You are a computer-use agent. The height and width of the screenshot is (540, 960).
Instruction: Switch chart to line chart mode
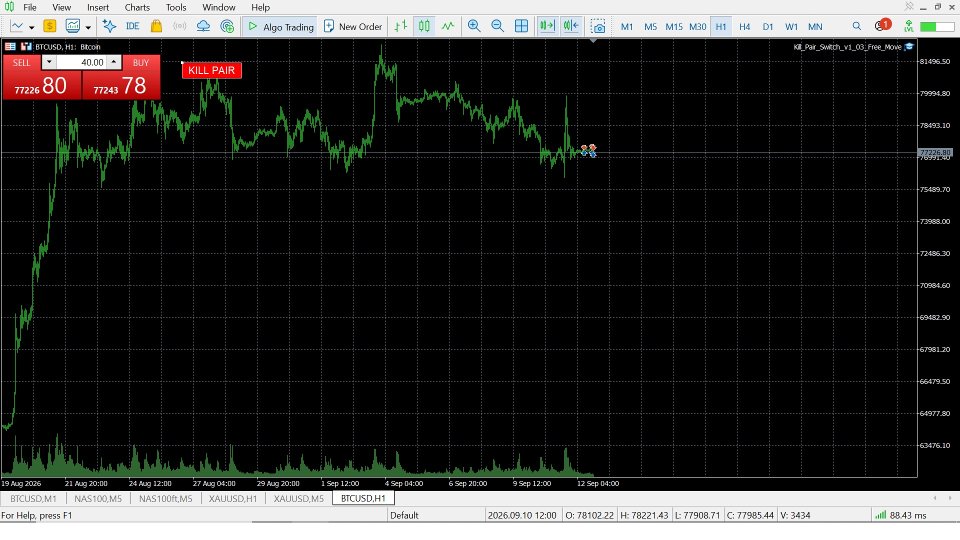pyautogui.click(x=448, y=26)
